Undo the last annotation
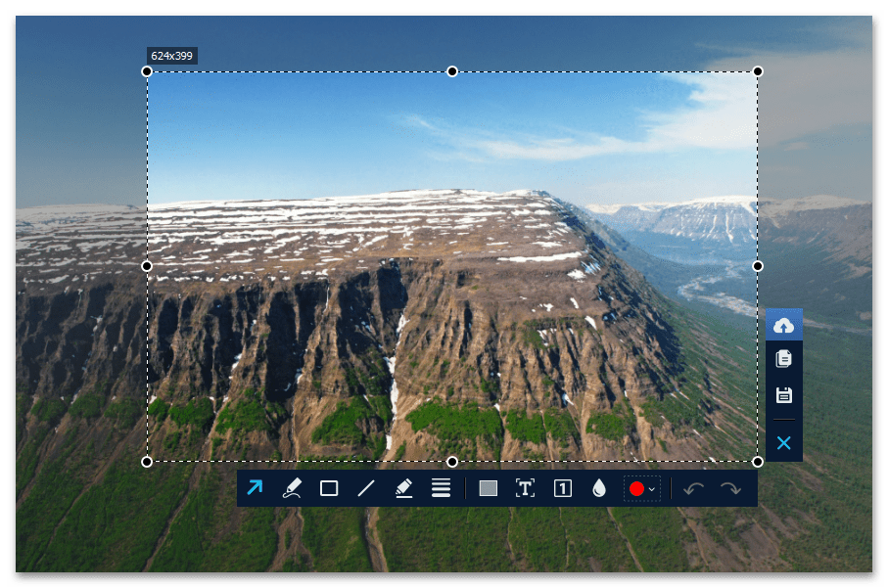 pyautogui.click(x=693, y=488)
